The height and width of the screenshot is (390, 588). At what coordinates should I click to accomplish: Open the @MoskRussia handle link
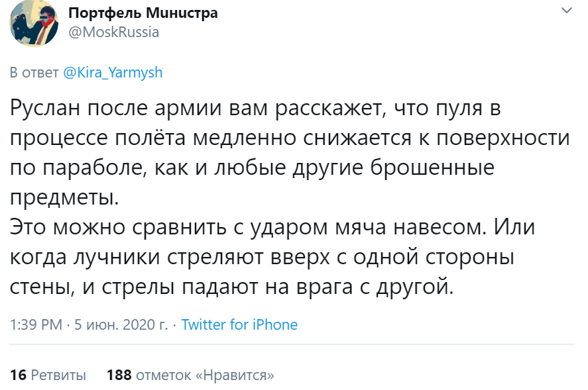(x=113, y=32)
